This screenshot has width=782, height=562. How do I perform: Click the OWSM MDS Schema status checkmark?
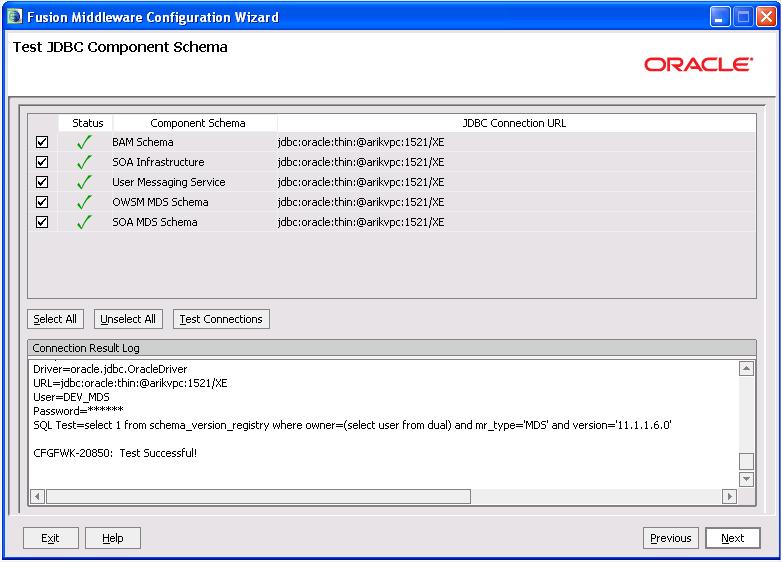click(x=84, y=202)
